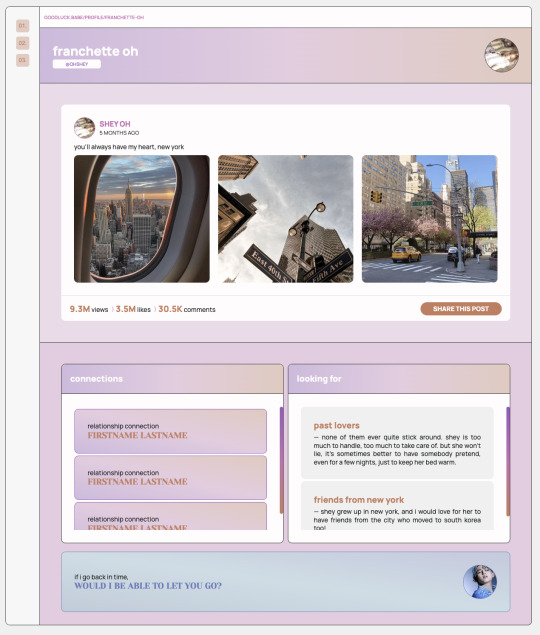The image size is (540, 635).
Task: Click the post caption about new york
Action: 129,147
